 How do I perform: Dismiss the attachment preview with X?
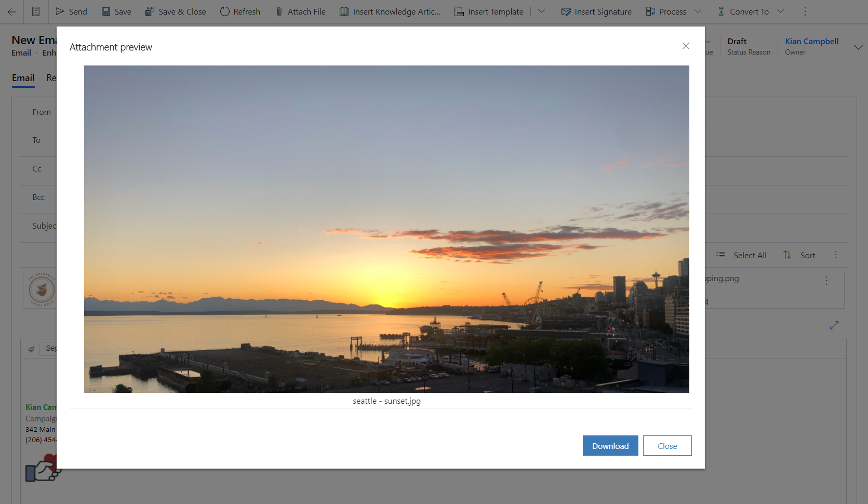pyautogui.click(x=686, y=46)
